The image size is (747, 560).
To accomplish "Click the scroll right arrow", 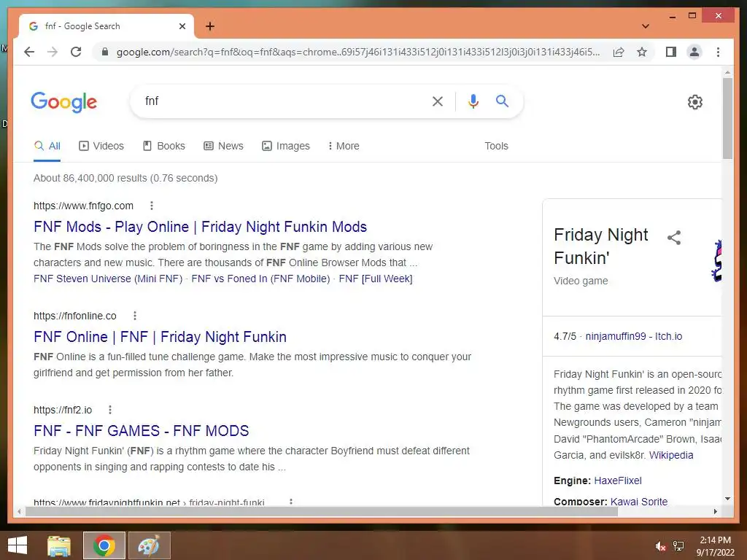I will click(x=715, y=511).
